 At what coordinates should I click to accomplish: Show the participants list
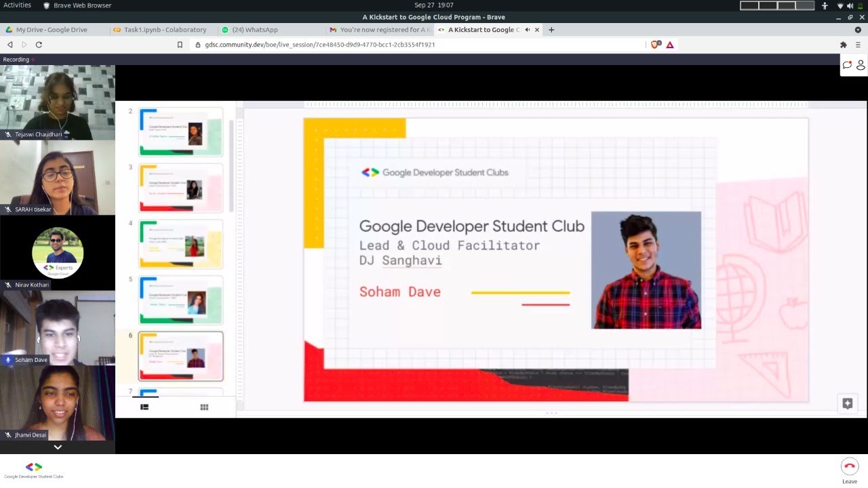[861, 65]
